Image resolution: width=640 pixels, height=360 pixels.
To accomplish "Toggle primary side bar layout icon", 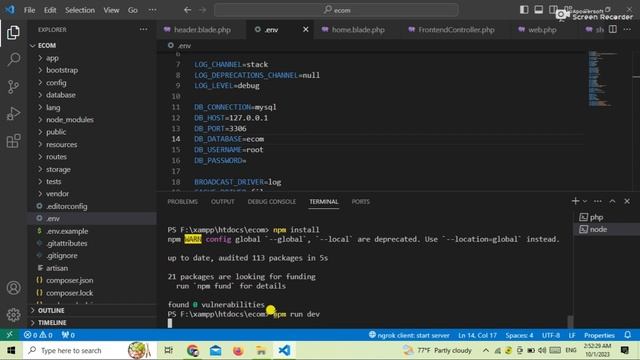I will tap(524, 10).
